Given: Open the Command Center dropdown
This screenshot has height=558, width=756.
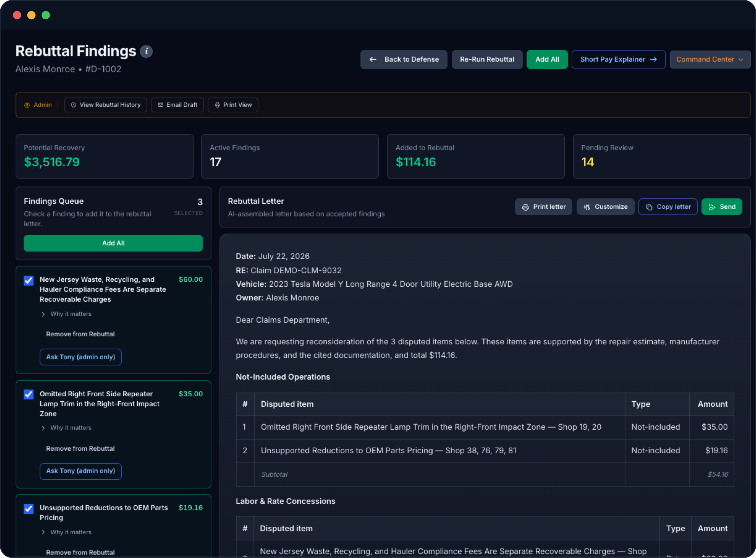Looking at the screenshot, I should click(710, 59).
